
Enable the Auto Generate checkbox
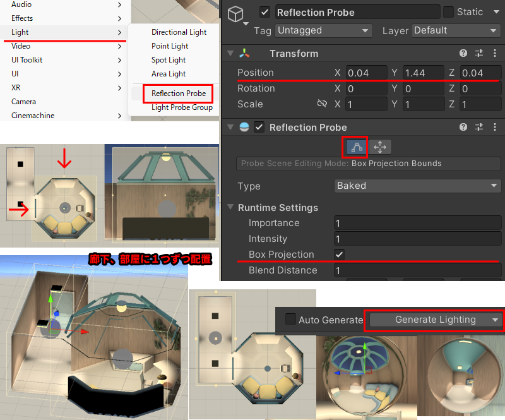pyautogui.click(x=290, y=320)
